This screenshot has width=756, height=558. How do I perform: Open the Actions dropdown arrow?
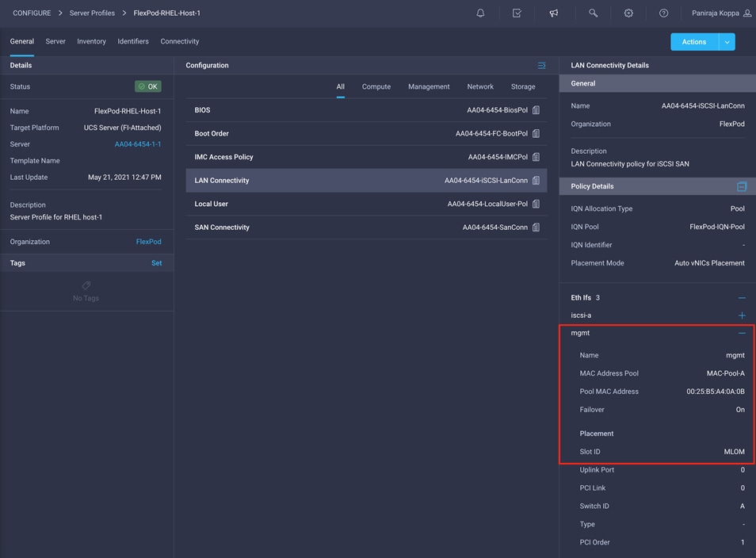[x=727, y=42]
